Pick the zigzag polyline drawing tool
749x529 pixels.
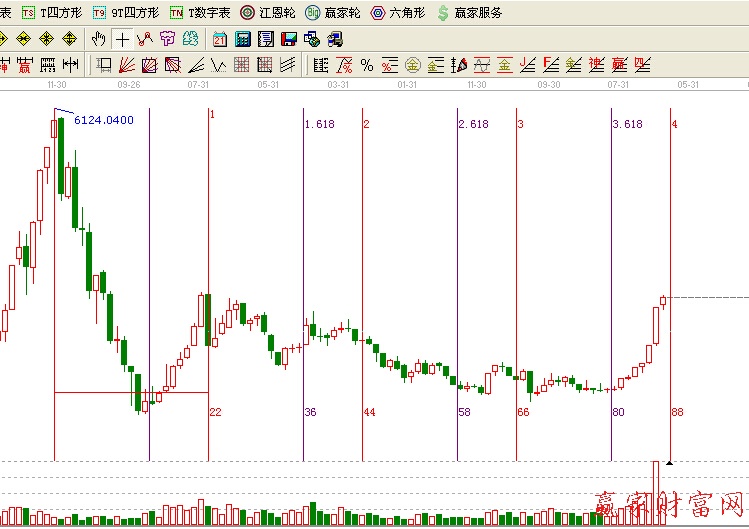pyautogui.click(x=145, y=39)
